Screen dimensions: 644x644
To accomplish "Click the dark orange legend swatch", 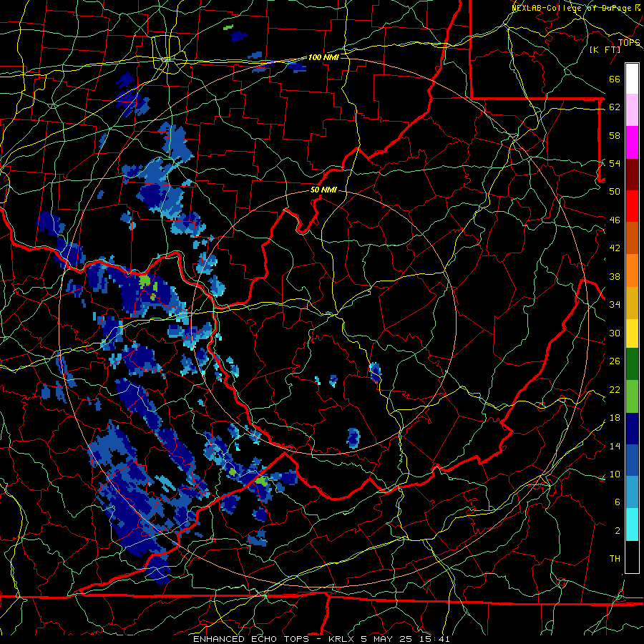I will [632, 238].
